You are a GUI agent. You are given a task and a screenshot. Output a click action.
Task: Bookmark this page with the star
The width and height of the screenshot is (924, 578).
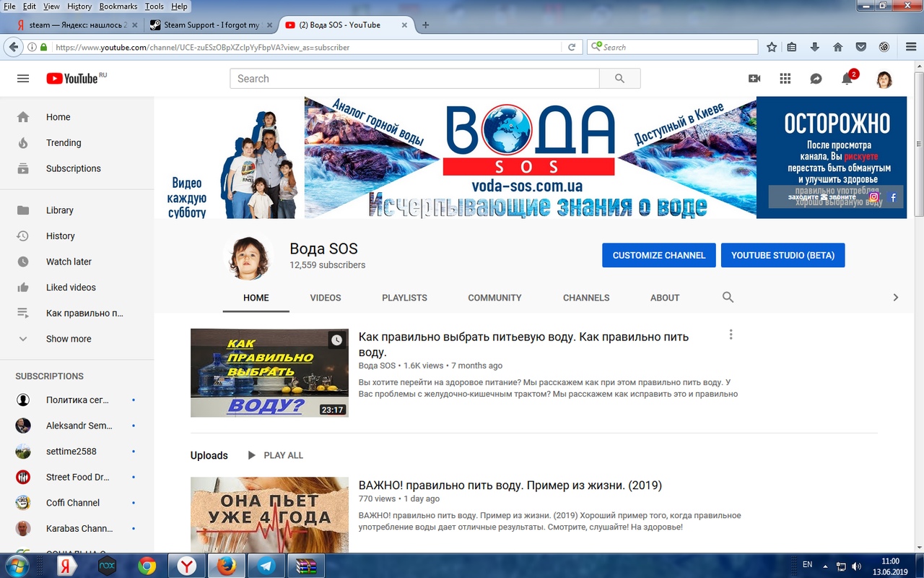772,47
